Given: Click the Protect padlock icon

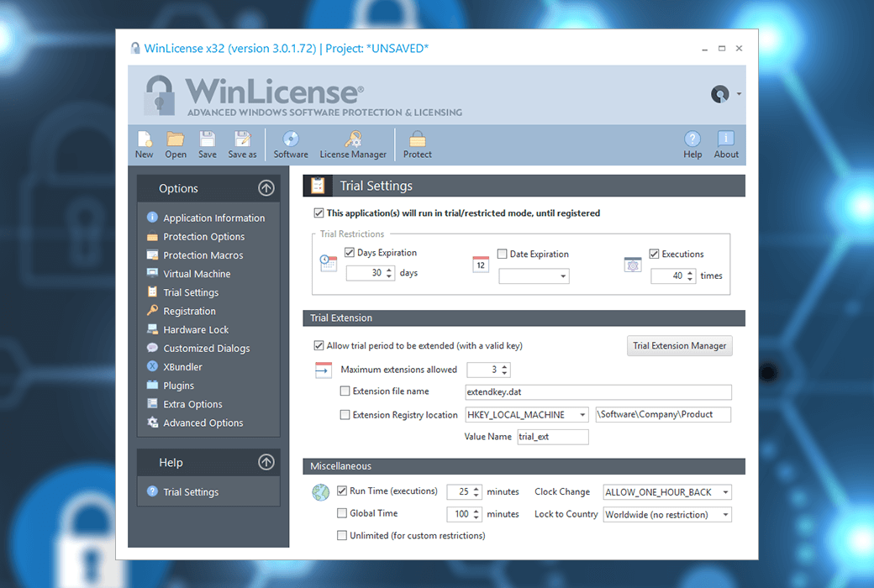Looking at the screenshot, I should click(x=417, y=143).
